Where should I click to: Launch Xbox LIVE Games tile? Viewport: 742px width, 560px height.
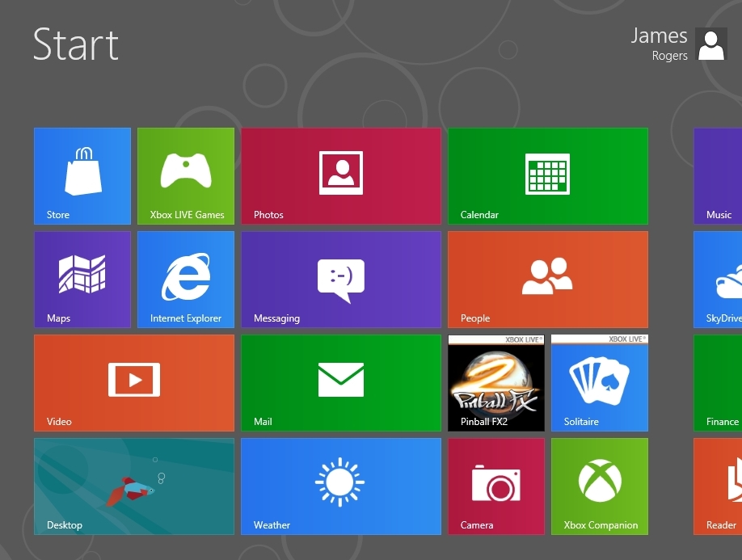[x=186, y=176]
